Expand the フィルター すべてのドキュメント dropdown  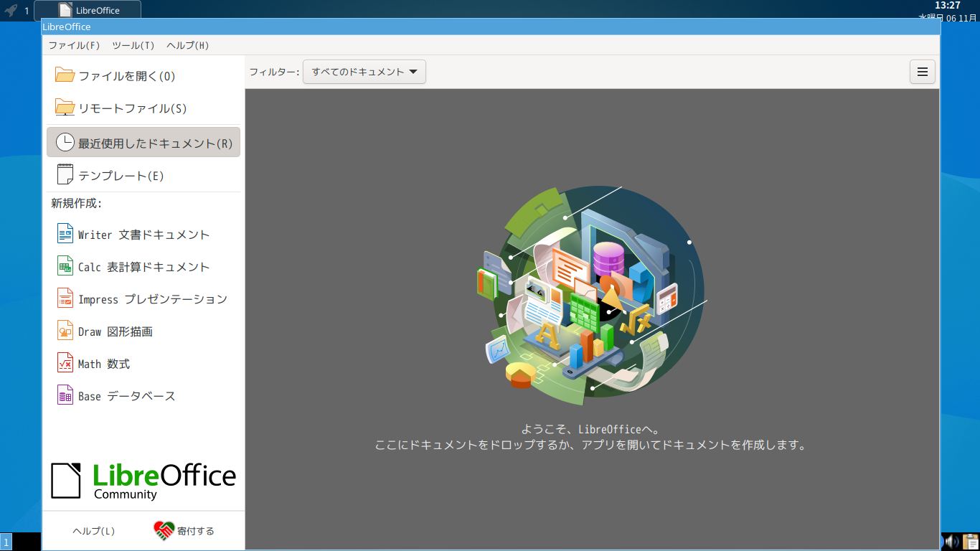click(364, 72)
